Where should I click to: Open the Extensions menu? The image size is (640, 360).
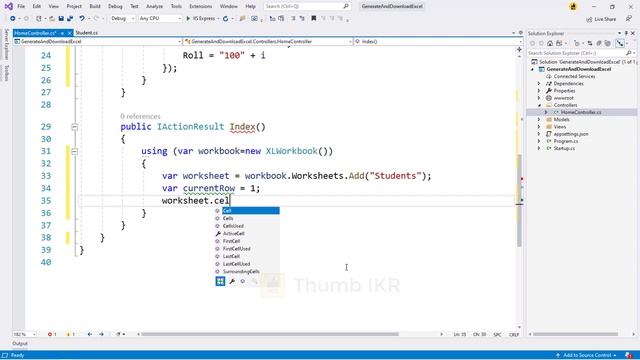(200, 6)
